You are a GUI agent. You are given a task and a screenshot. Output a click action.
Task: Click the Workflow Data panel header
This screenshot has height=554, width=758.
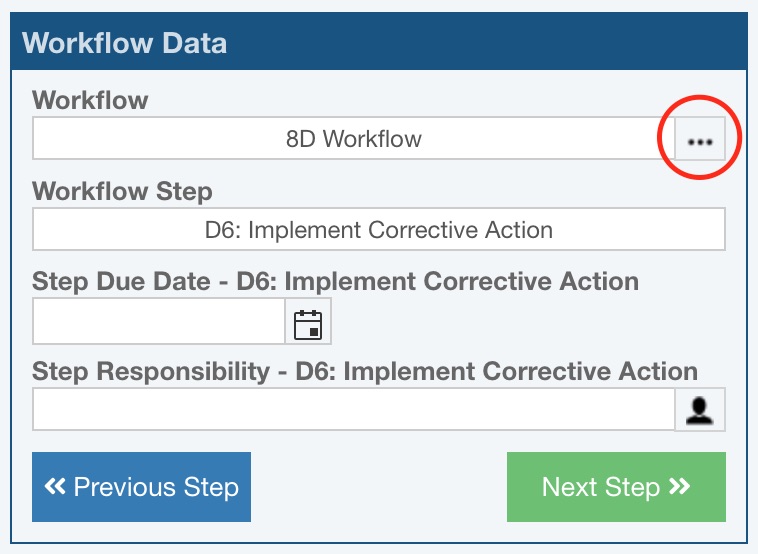click(x=379, y=42)
